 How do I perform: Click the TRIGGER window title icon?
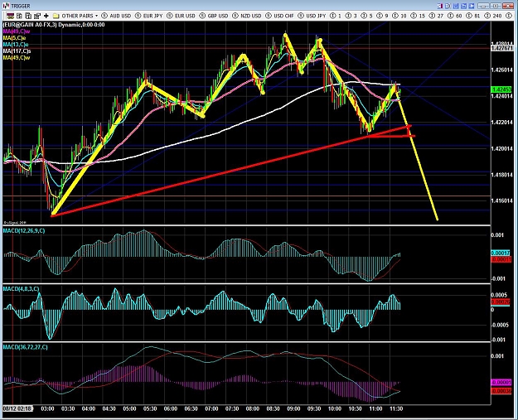(x=6, y=6)
